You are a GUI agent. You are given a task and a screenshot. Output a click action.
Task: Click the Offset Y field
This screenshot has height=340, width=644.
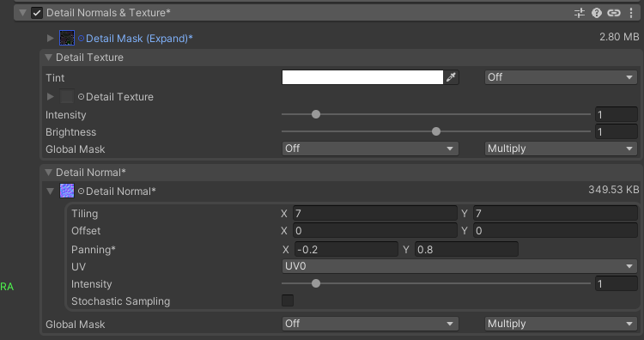[x=556, y=231]
